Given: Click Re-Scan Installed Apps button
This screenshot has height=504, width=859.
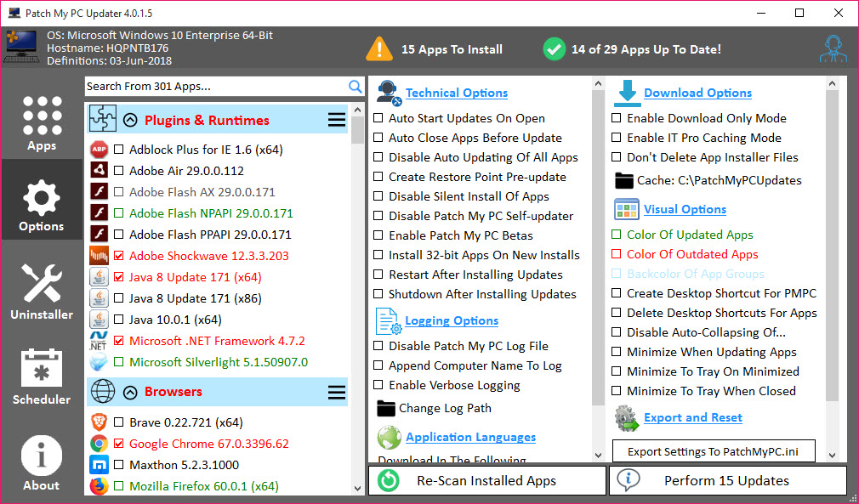Looking at the screenshot, I should click(487, 480).
